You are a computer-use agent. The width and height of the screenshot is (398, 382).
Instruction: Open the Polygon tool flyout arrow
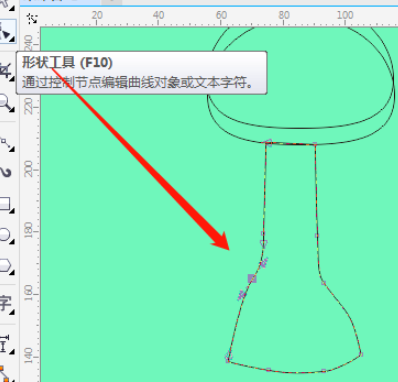(x=13, y=273)
